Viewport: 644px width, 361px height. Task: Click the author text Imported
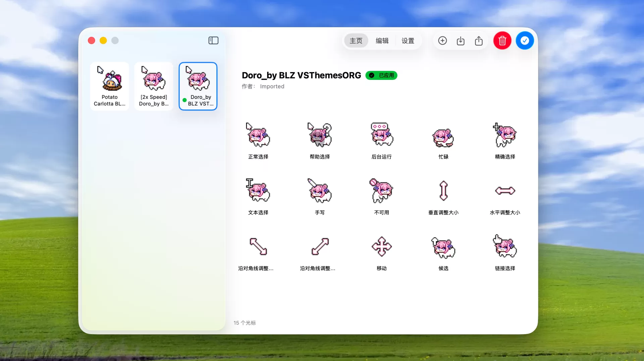pyautogui.click(x=272, y=86)
